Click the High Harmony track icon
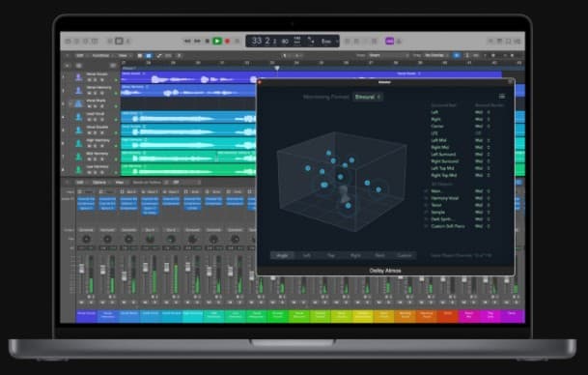 [x=79, y=143]
